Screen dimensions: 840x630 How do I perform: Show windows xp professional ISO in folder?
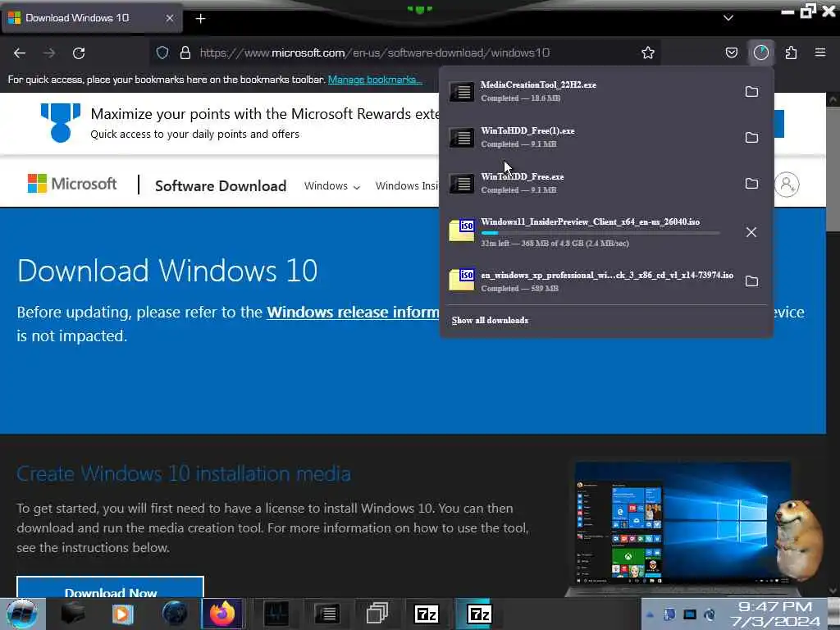point(751,281)
